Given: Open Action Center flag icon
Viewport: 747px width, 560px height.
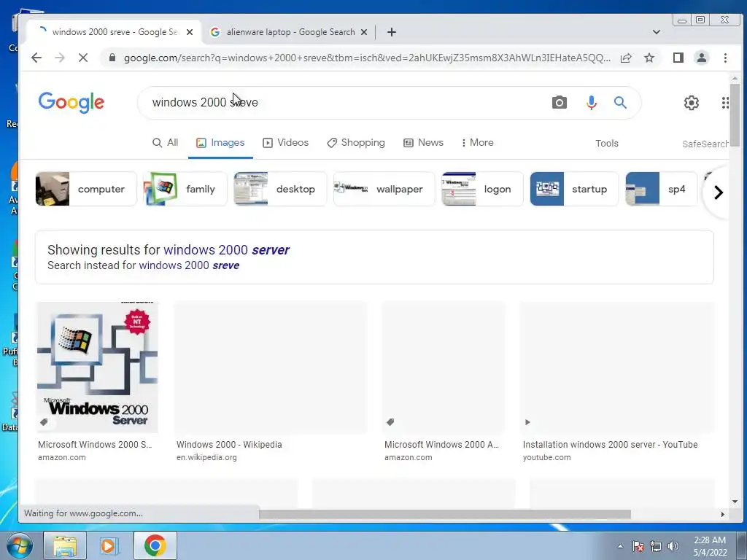Looking at the screenshot, I should (x=638, y=546).
